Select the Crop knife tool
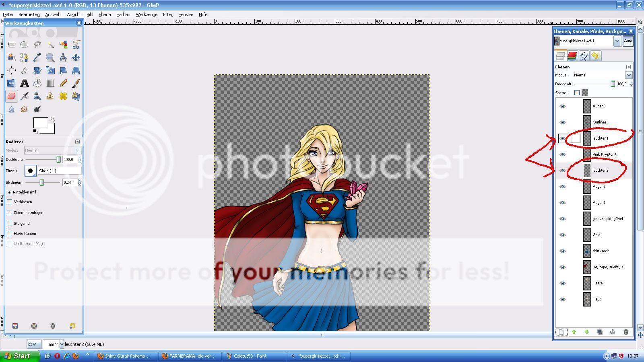This screenshot has height=362, width=644. coord(24,70)
